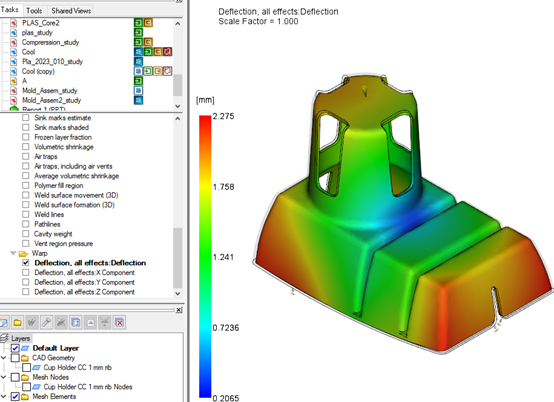Click the layer display settings icon
The image size is (554, 402).
pyautogui.click(x=76, y=322)
